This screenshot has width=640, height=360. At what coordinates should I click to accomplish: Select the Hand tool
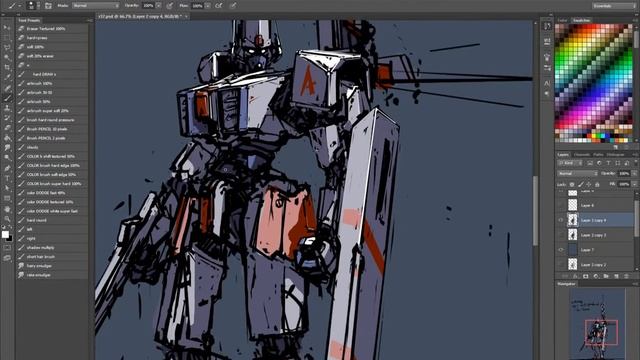pos(7,209)
